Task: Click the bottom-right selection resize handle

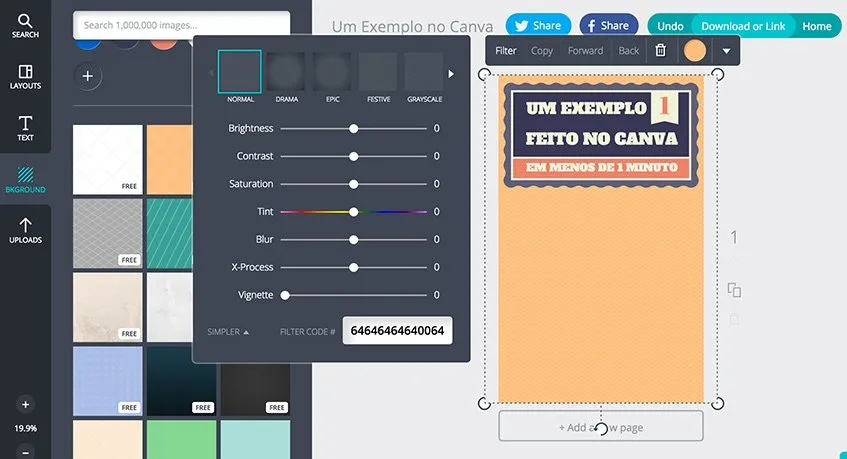Action: click(x=717, y=403)
